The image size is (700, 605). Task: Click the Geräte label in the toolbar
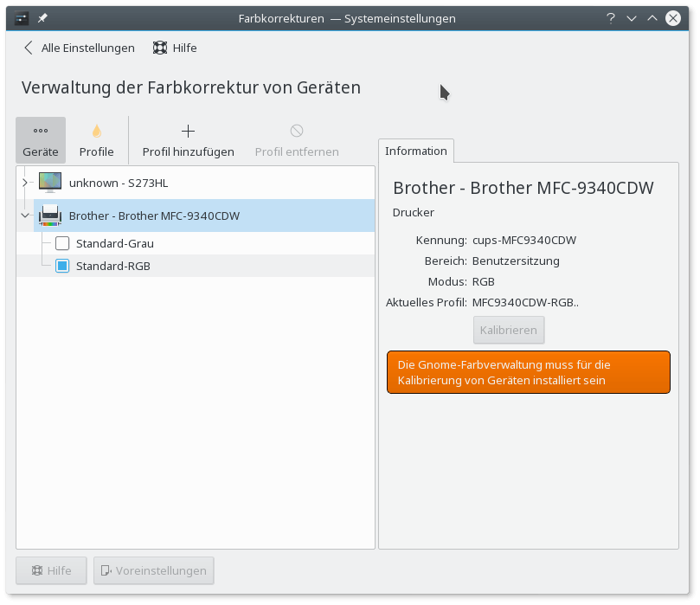tap(41, 151)
